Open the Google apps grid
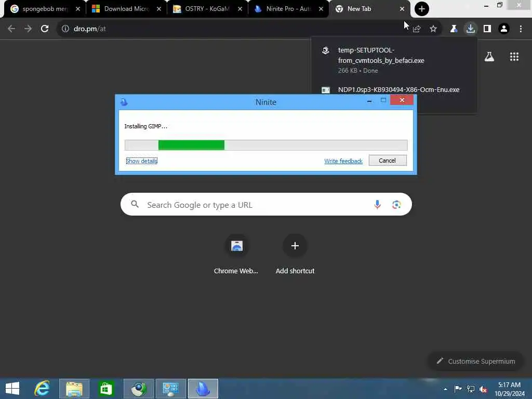The width and height of the screenshot is (532, 399). (x=514, y=57)
